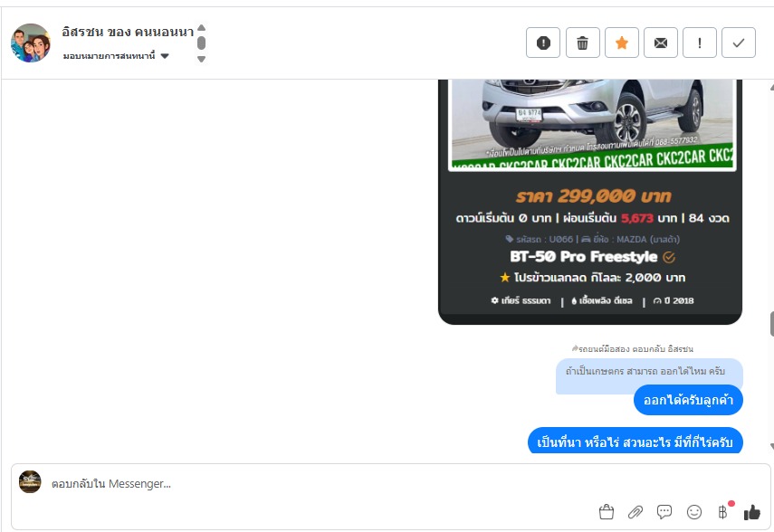Delete conversation using the trash can icon
Screen dimensions: 774x532
tap(582, 43)
